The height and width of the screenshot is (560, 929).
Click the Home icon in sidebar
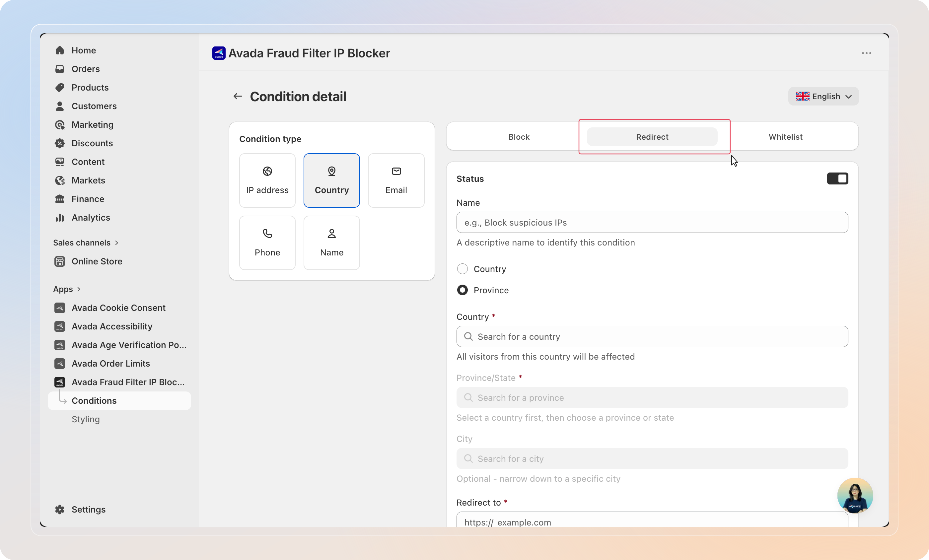[60, 50]
